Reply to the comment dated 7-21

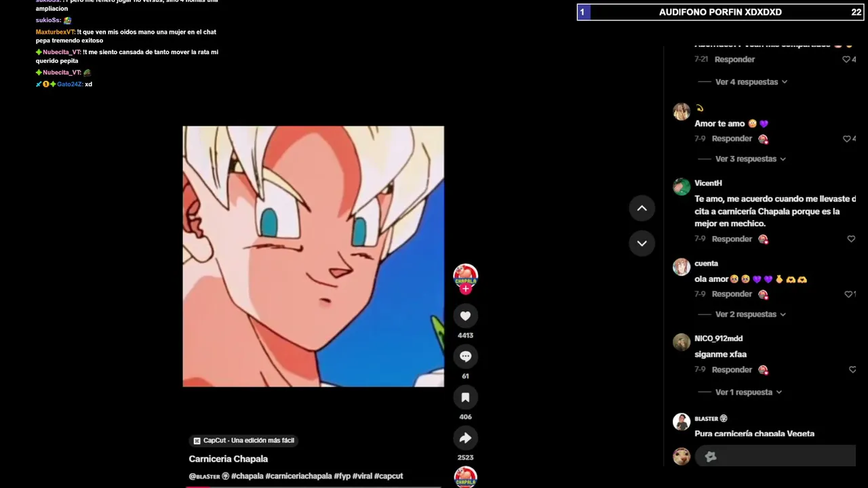734,60
